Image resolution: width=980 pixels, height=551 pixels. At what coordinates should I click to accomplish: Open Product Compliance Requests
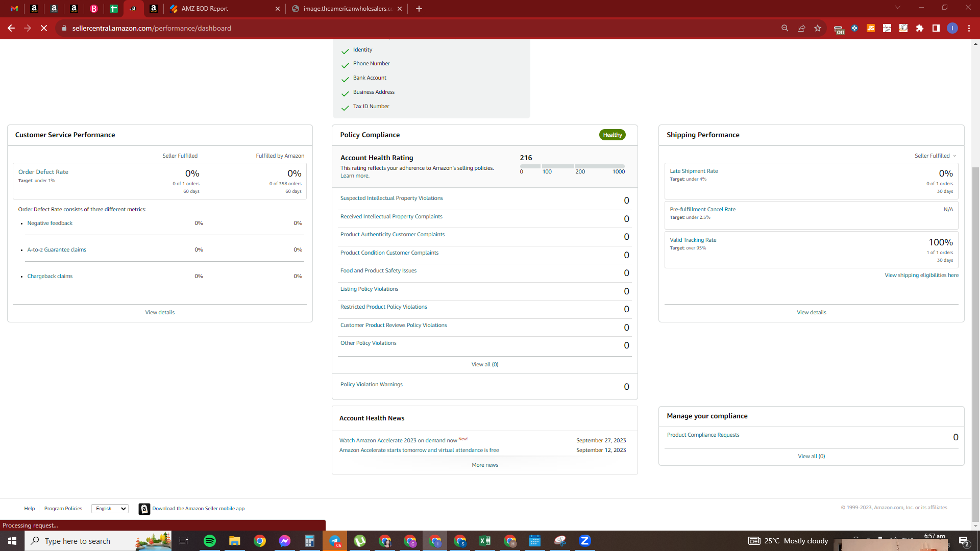pyautogui.click(x=703, y=435)
